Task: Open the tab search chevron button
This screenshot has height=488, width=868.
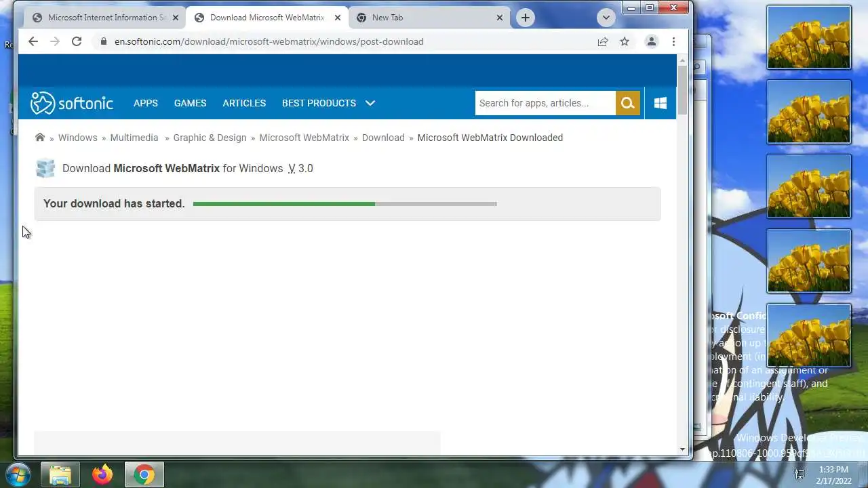Action: click(x=606, y=18)
